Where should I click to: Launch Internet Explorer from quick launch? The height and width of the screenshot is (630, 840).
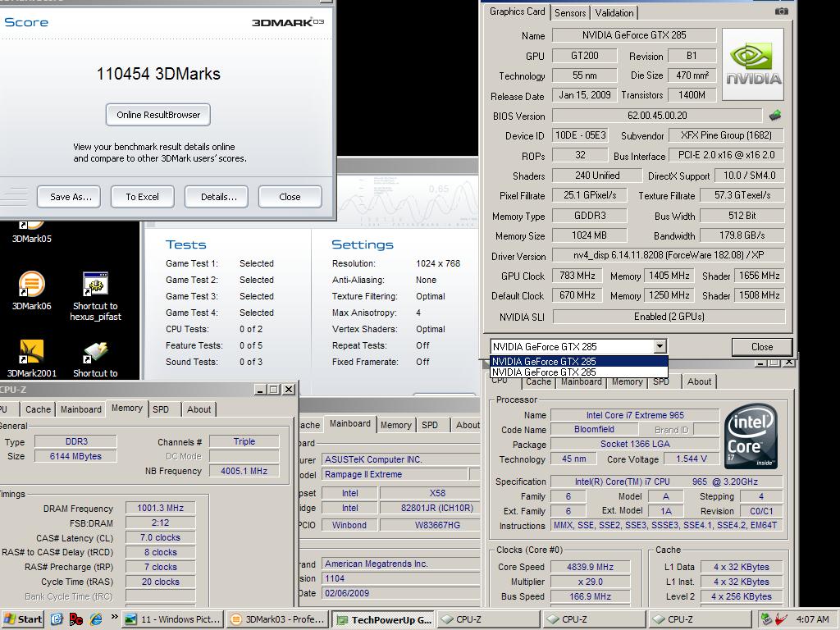96,619
